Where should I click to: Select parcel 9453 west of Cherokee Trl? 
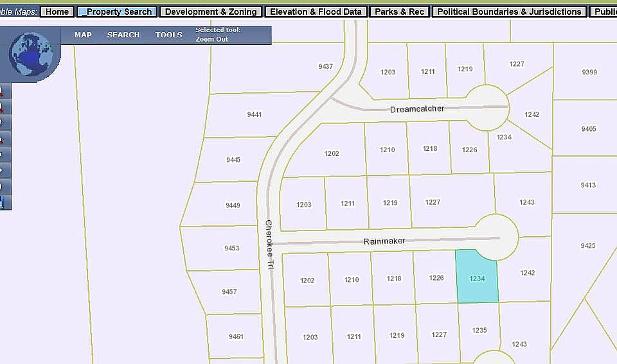(x=232, y=248)
